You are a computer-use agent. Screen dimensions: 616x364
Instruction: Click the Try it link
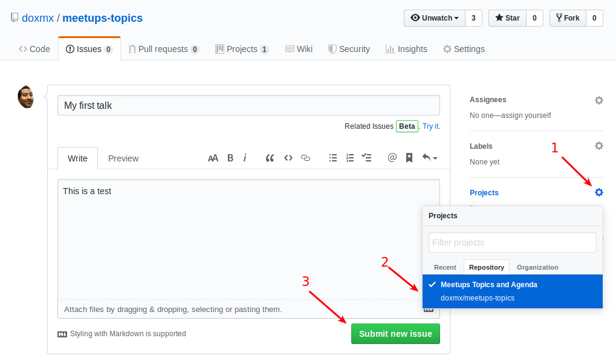tap(431, 126)
